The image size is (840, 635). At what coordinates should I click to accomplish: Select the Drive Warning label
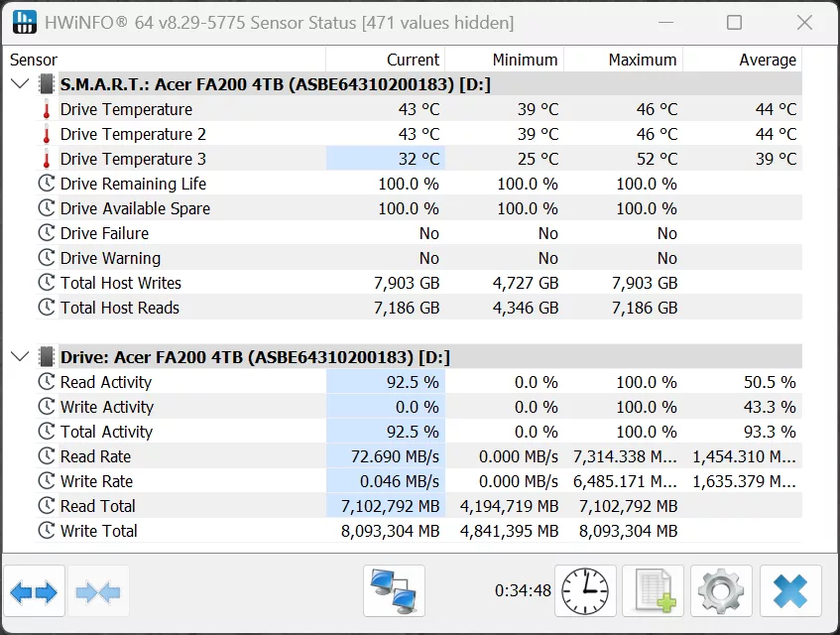pyautogui.click(x=110, y=258)
